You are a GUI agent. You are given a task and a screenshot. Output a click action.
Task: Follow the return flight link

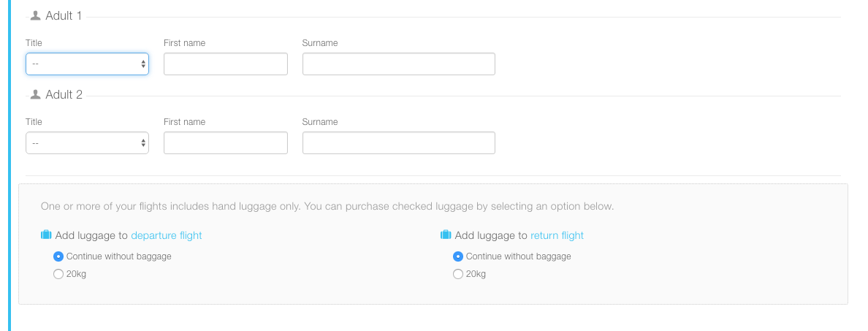[x=557, y=235]
